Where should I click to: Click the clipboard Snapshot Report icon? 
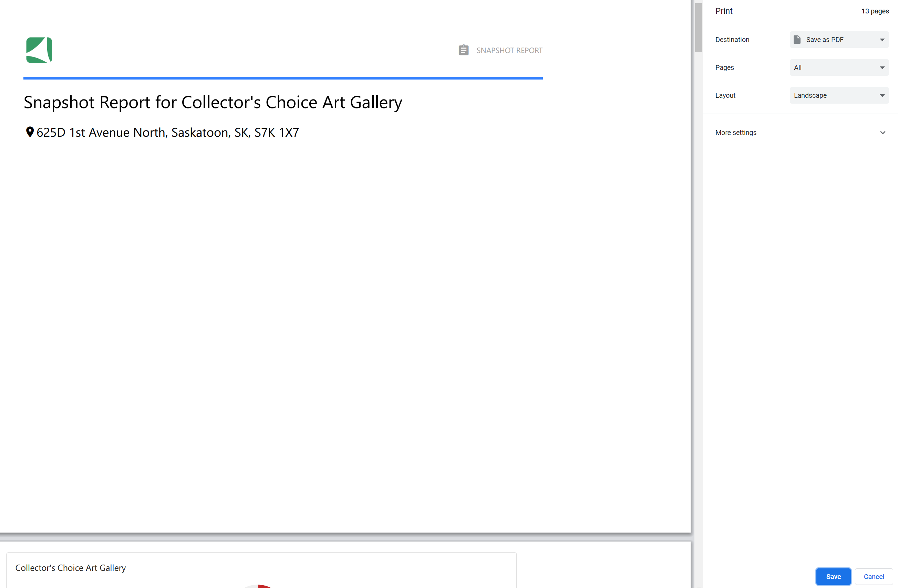463,50
